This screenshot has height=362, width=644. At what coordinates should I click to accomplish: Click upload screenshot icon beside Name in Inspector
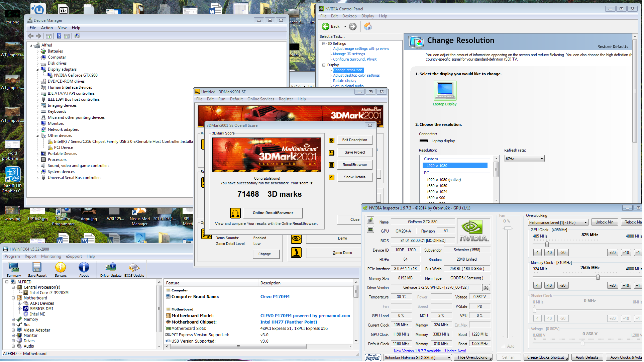[x=370, y=220]
